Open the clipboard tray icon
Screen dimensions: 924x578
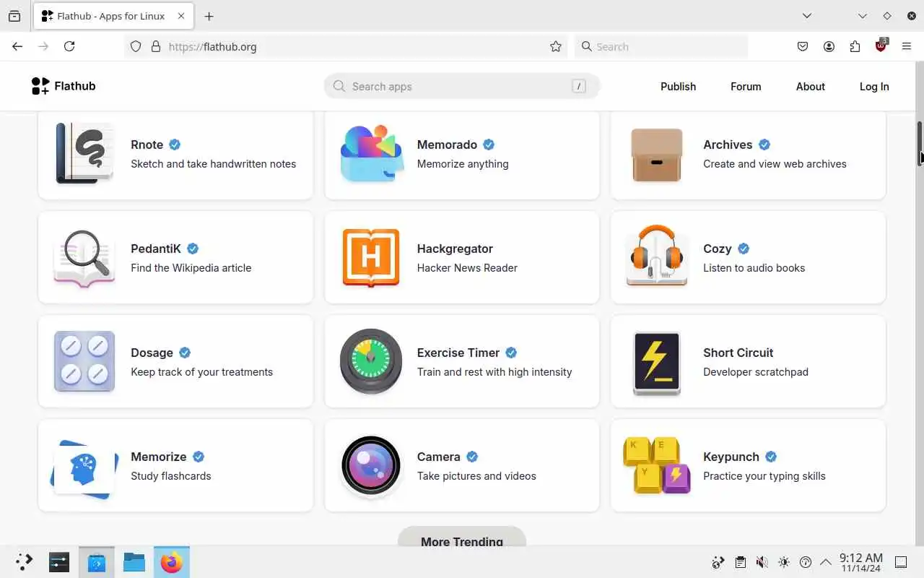[x=740, y=562]
